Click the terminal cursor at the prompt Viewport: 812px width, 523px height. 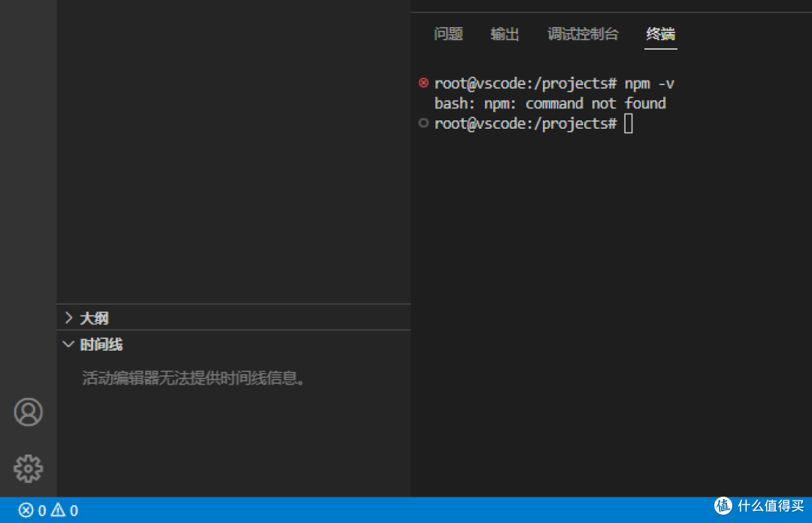[x=628, y=124]
